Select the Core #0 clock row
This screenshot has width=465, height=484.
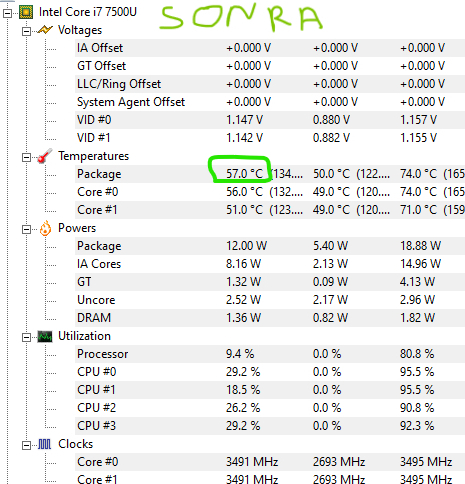pyautogui.click(x=270, y=462)
